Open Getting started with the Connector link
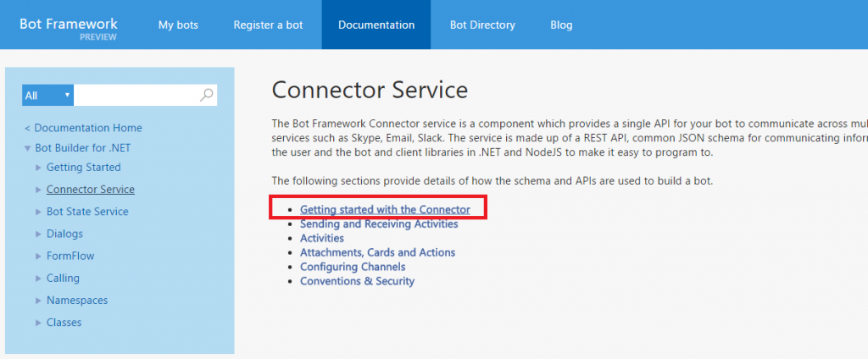The height and width of the screenshot is (359, 868). (x=385, y=210)
